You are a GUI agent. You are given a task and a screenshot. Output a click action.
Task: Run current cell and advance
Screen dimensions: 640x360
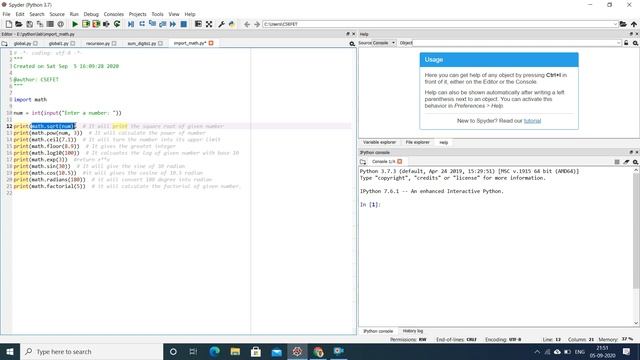click(96, 24)
